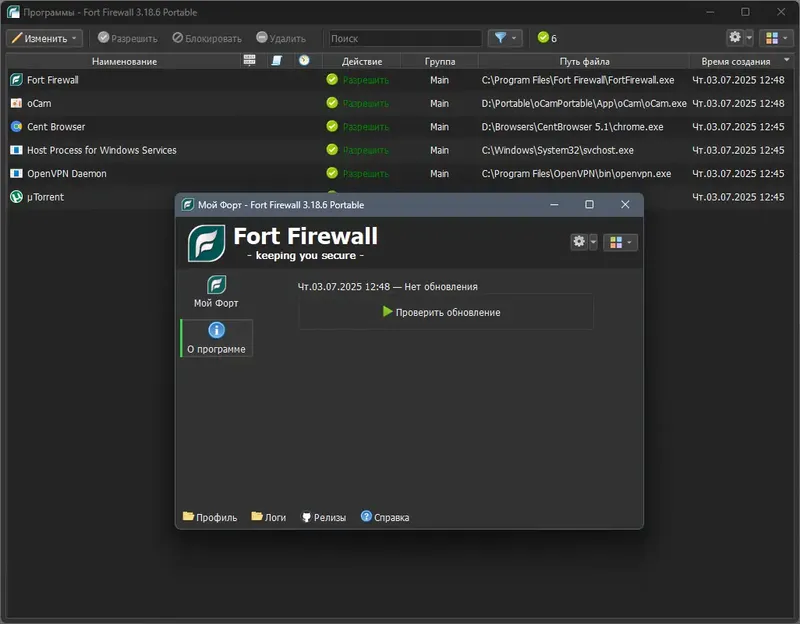Expand the filter dropdown arrow
This screenshot has width=800, height=624.
514,38
